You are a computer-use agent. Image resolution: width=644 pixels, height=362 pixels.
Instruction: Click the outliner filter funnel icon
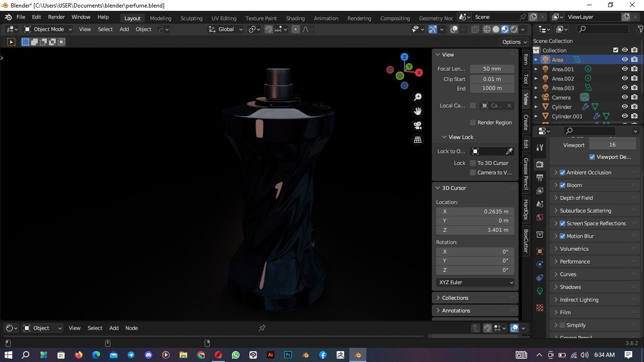tap(640, 29)
